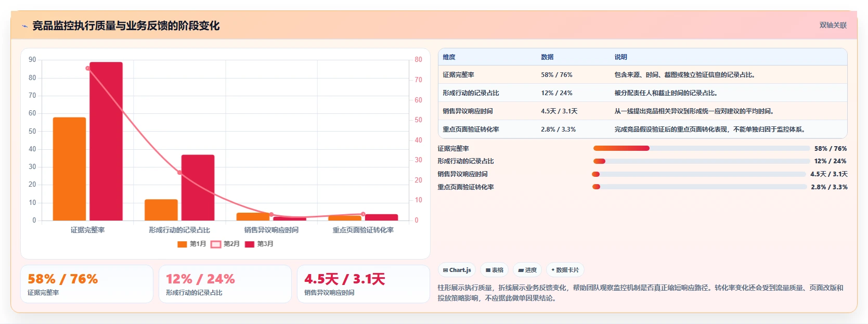Click the 形成行动的记录占比 progress bar
The height and width of the screenshot is (324, 868).
coord(701,161)
